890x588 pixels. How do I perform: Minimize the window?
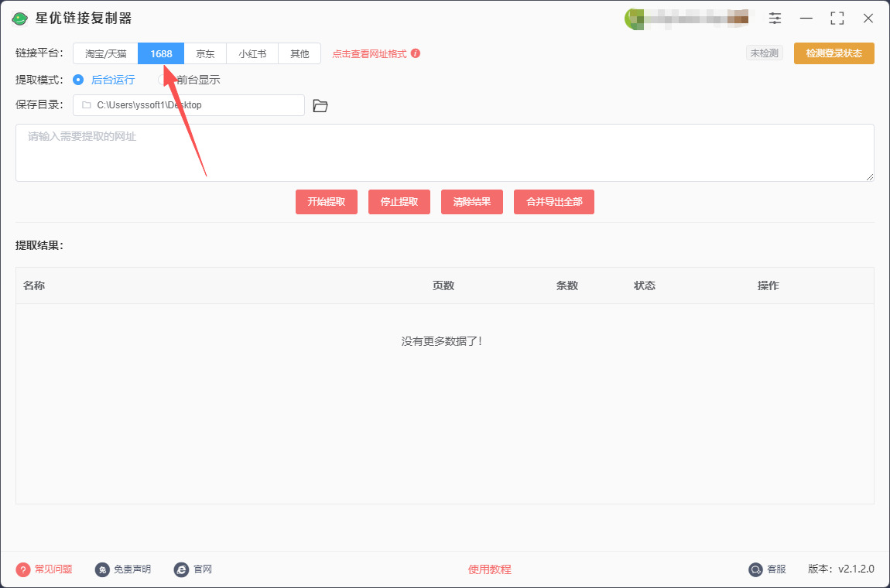(x=806, y=18)
